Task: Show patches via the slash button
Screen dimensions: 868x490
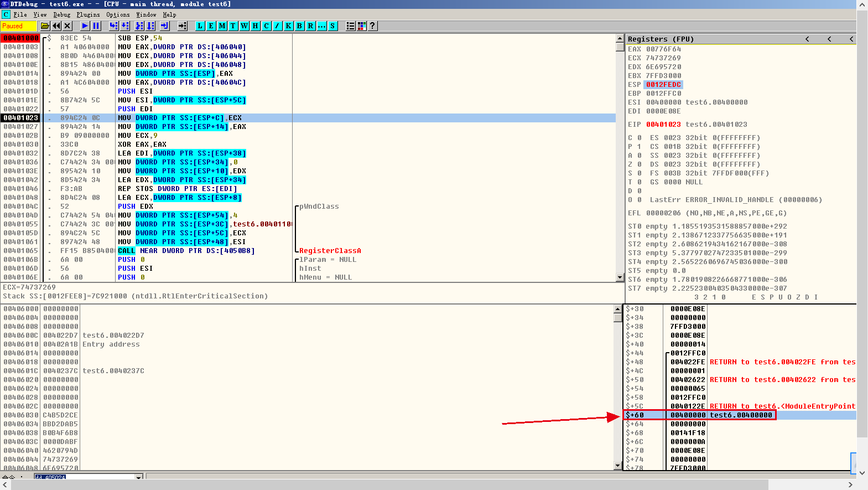Action: tap(277, 26)
